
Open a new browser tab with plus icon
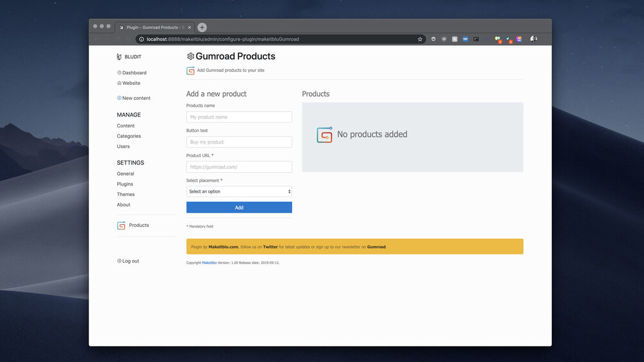202,28
